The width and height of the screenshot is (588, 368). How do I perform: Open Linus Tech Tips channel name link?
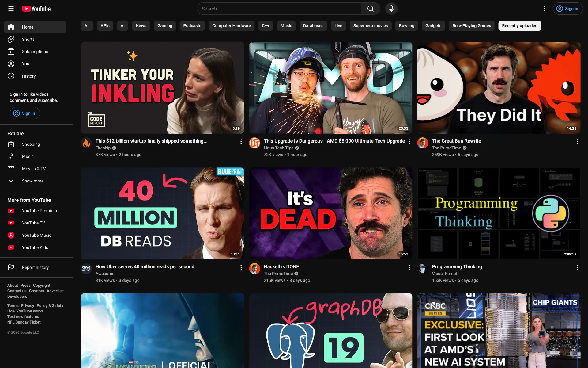click(278, 148)
